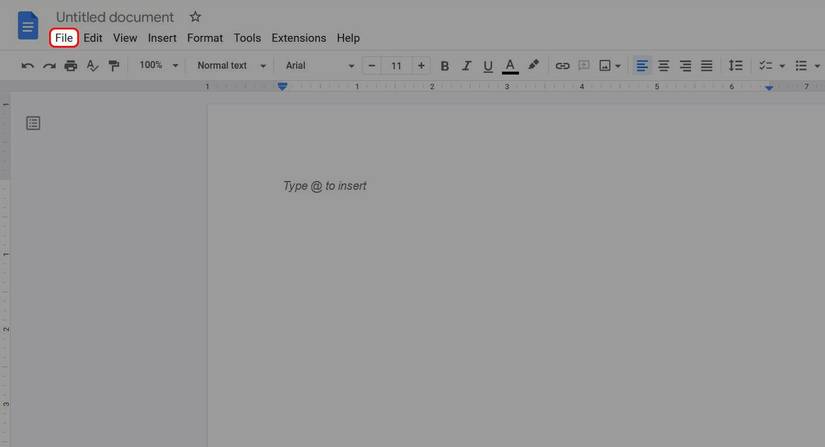Undo the last action
Image resolution: width=825 pixels, height=447 pixels.
[27, 66]
